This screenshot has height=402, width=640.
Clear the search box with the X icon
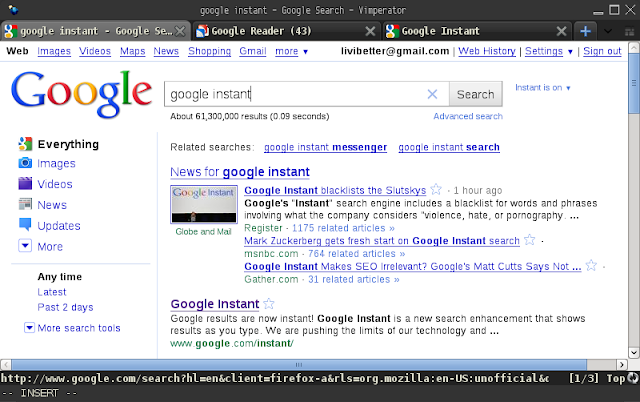click(432, 94)
